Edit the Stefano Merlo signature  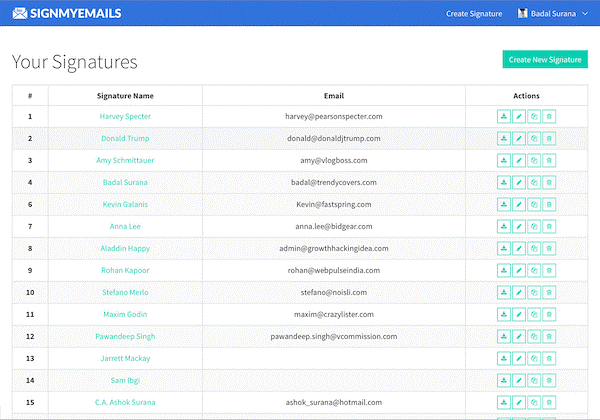(519, 293)
